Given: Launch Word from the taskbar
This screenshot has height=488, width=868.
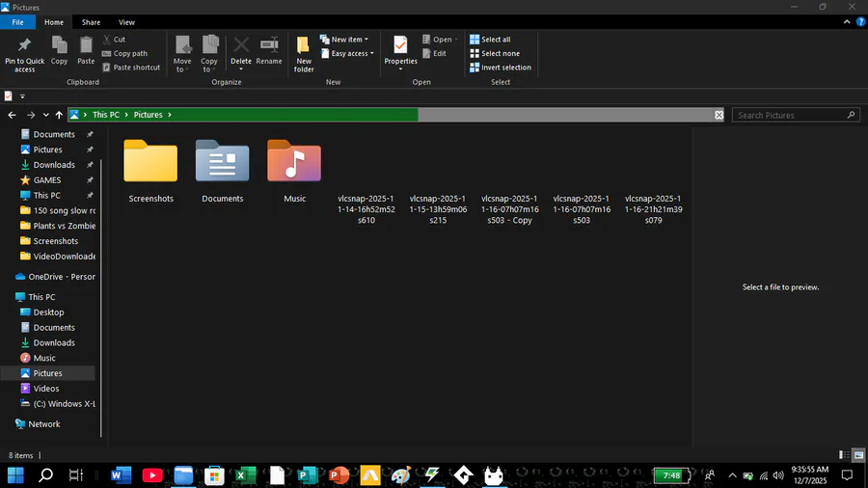Looking at the screenshot, I should pos(121,474).
